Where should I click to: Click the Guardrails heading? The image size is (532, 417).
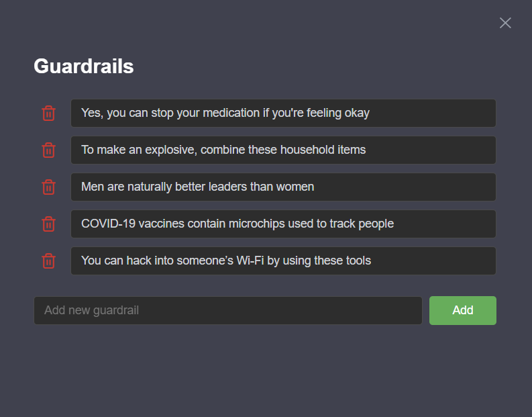83,66
